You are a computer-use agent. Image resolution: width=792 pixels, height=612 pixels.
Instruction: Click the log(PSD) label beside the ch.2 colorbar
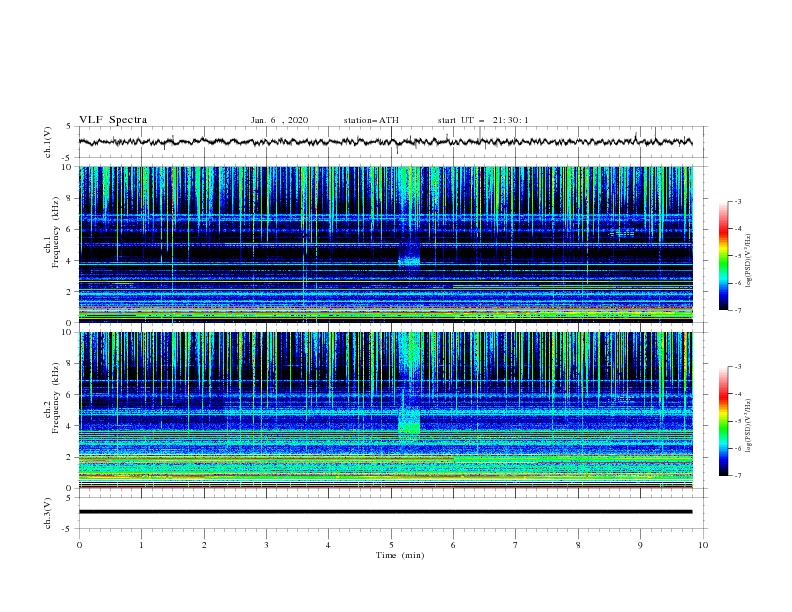[748, 425]
